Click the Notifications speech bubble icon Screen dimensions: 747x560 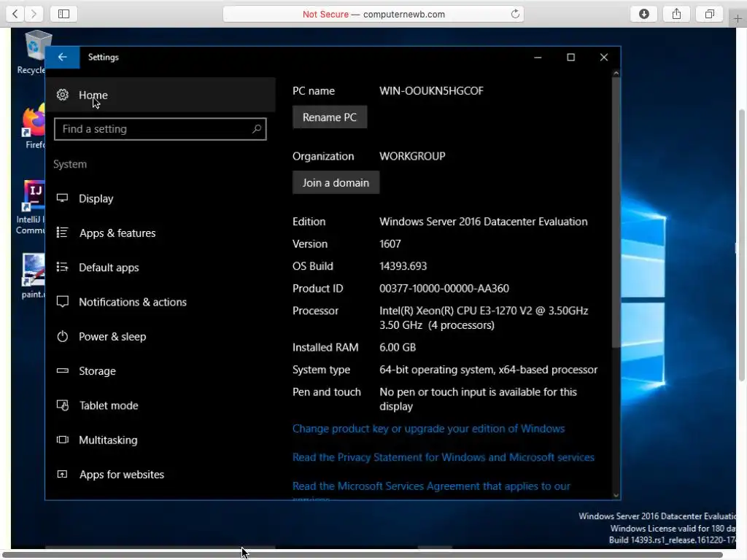[63, 301]
